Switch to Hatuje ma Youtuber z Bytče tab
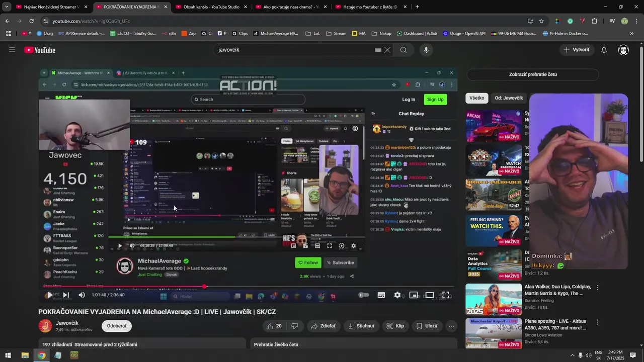The height and width of the screenshot is (362, 644). coord(370,7)
